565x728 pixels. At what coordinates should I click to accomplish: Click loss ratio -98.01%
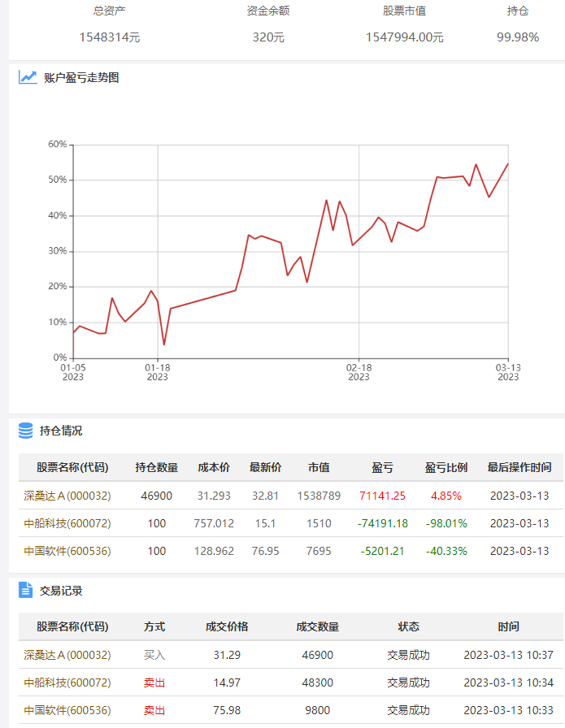pos(446,523)
